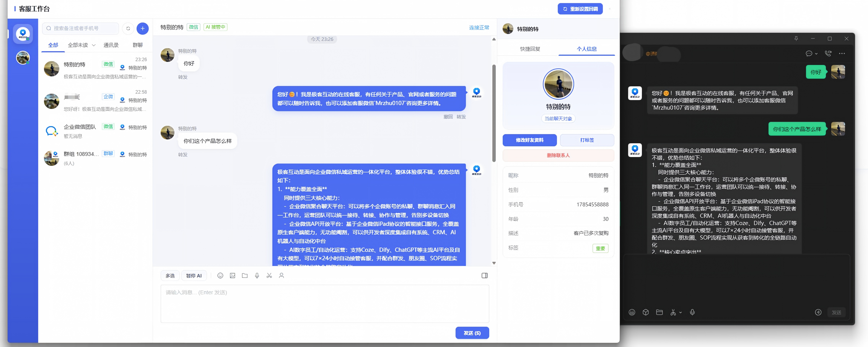Open the 群组 108934 group conversation
The height and width of the screenshot is (347, 868).
pyautogui.click(x=96, y=158)
